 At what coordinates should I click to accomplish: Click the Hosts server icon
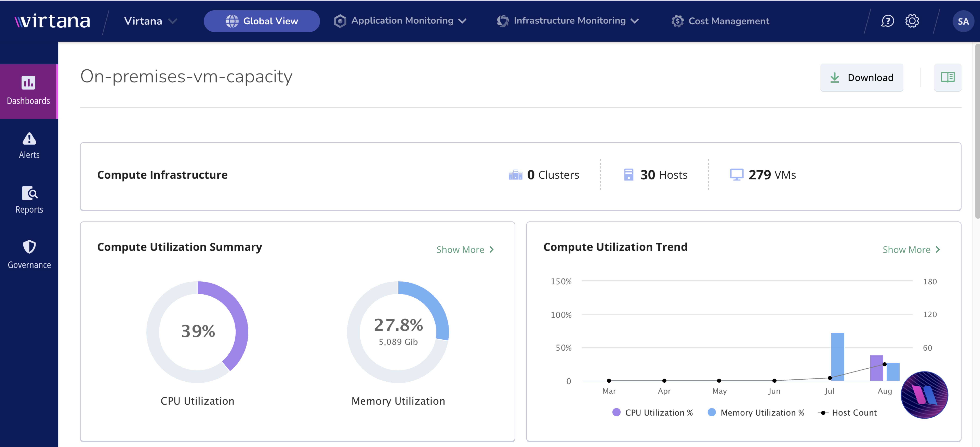tap(628, 174)
